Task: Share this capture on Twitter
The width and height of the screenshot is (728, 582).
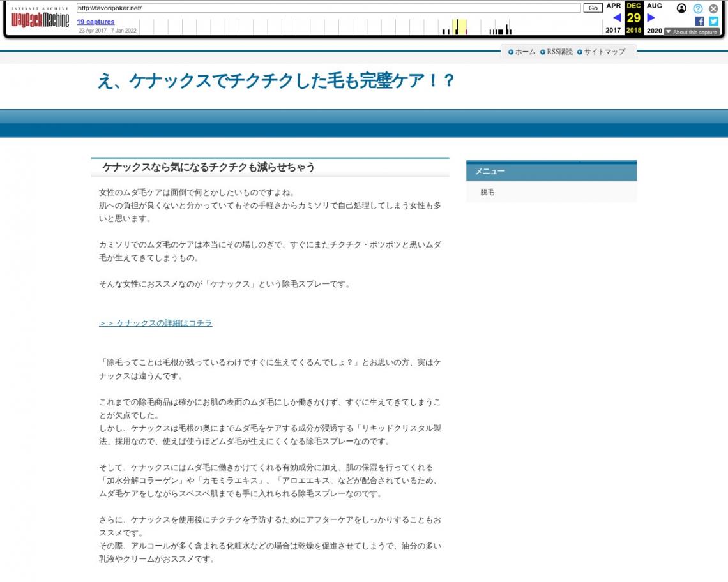Action: 713,21
